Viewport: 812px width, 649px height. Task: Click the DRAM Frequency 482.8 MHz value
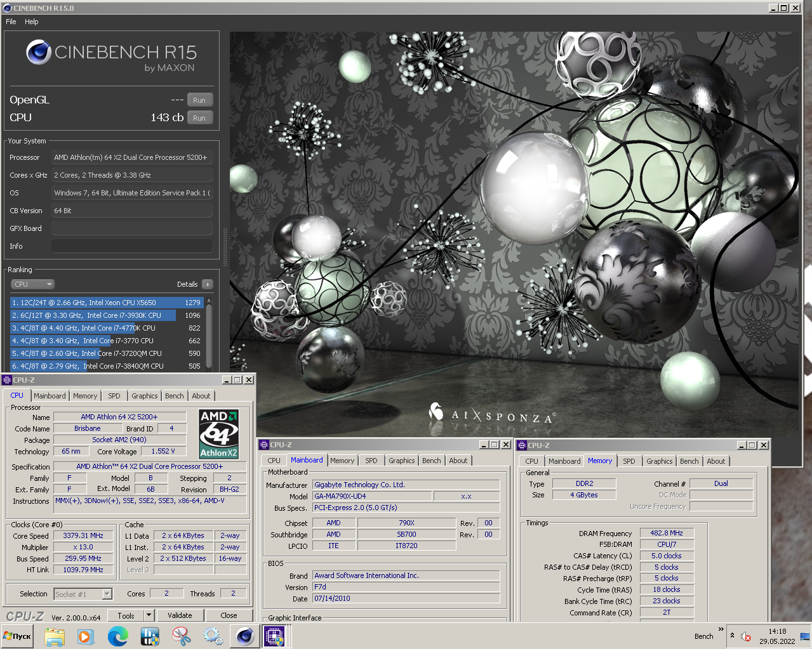coord(667,533)
